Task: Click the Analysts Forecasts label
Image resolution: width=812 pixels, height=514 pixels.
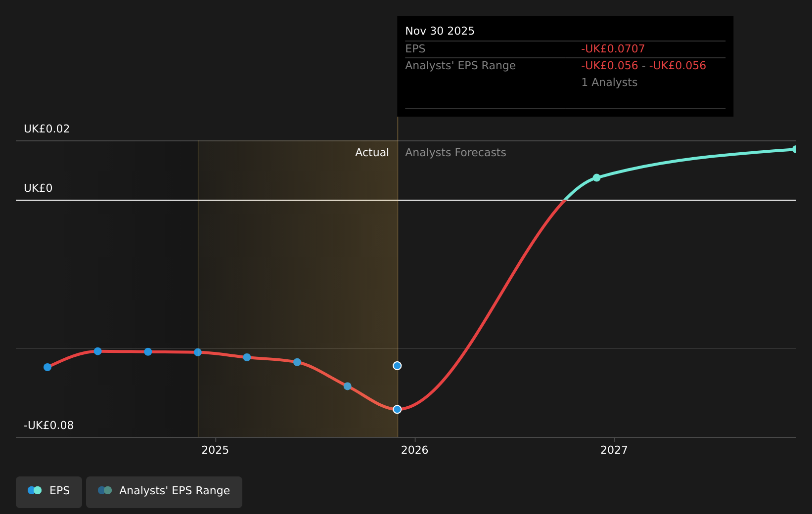Action: (x=455, y=153)
